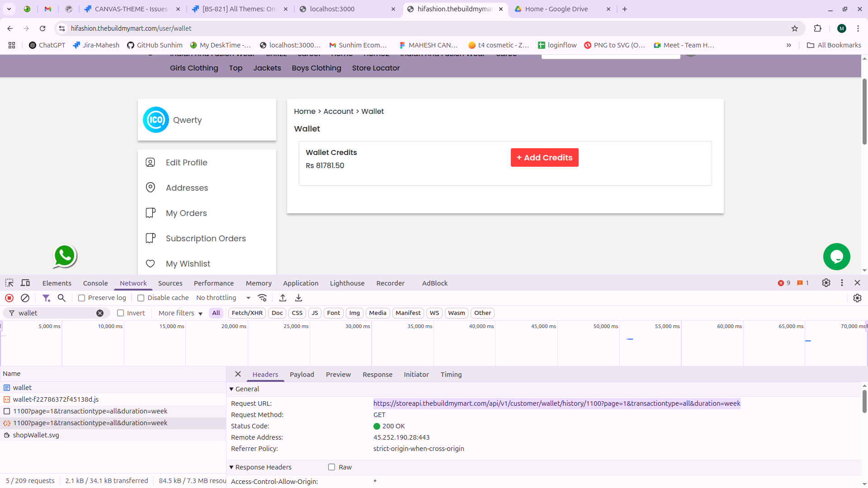868x488 pixels.
Task: Check the Invert filter checkbox
Action: (x=120, y=313)
